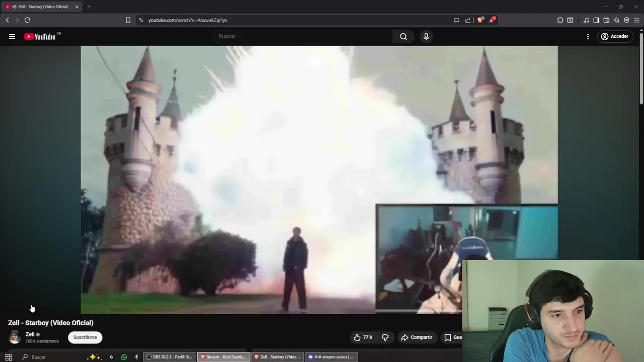Open tab search icon in toolbar
644x362 pixels.
570,20
